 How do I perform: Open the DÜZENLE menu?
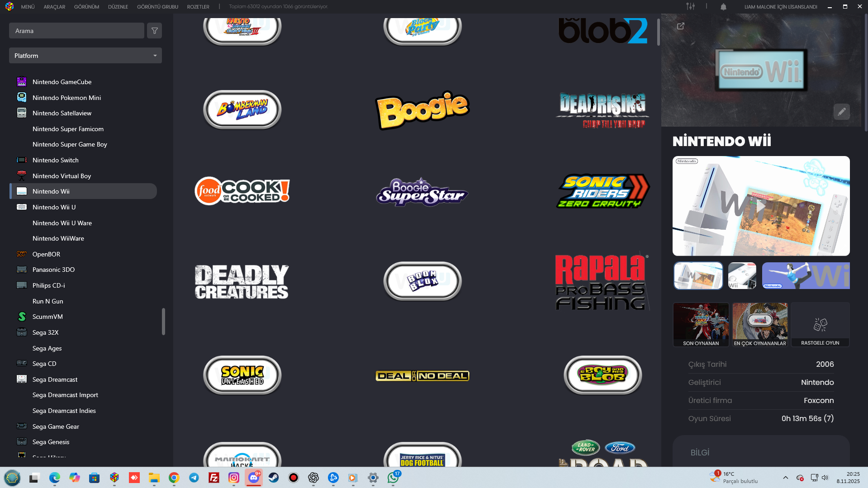(118, 7)
